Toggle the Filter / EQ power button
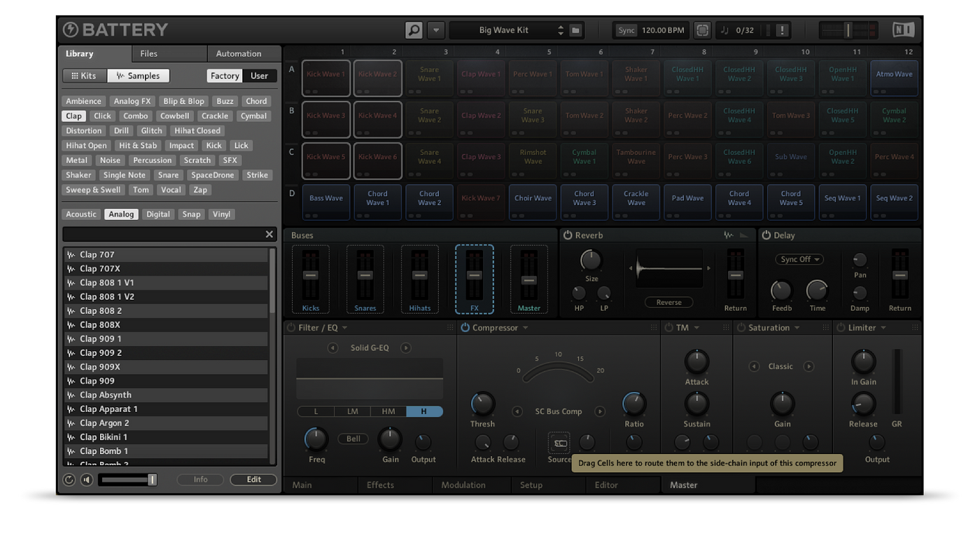Image resolution: width=980 pixels, height=559 pixels. coord(291,328)
